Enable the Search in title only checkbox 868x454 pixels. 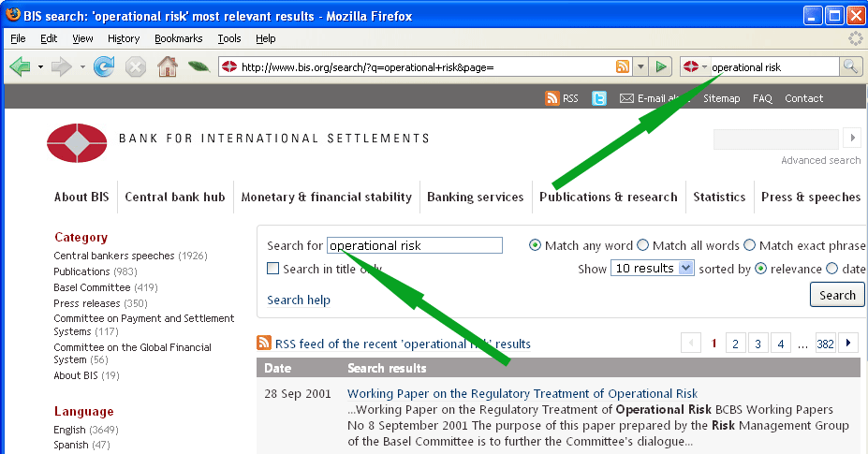pyautogui.click(x=273, y=269)
